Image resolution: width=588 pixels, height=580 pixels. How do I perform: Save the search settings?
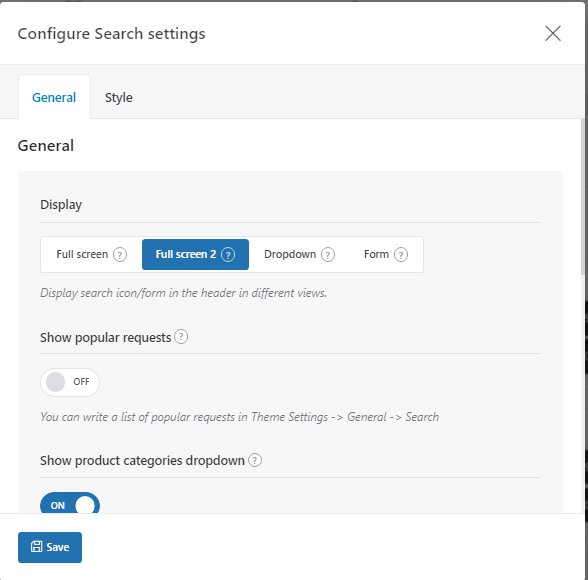(50, 547)
